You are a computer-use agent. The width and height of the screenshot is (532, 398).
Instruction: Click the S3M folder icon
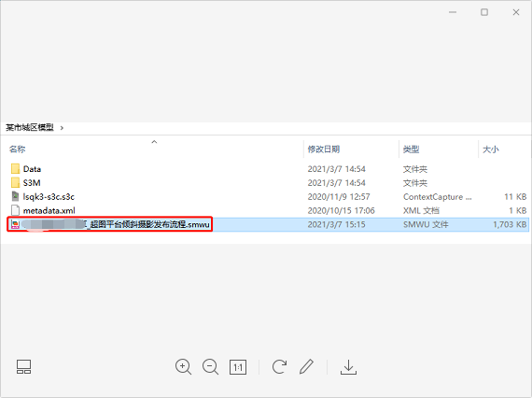coord(15,183)
